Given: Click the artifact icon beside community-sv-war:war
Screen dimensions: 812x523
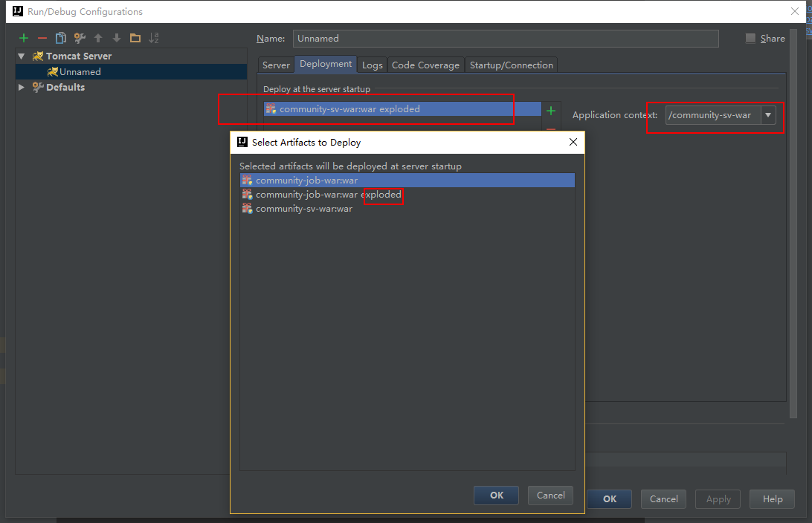Looking at the screenshot, I should (x=247, y=209).
